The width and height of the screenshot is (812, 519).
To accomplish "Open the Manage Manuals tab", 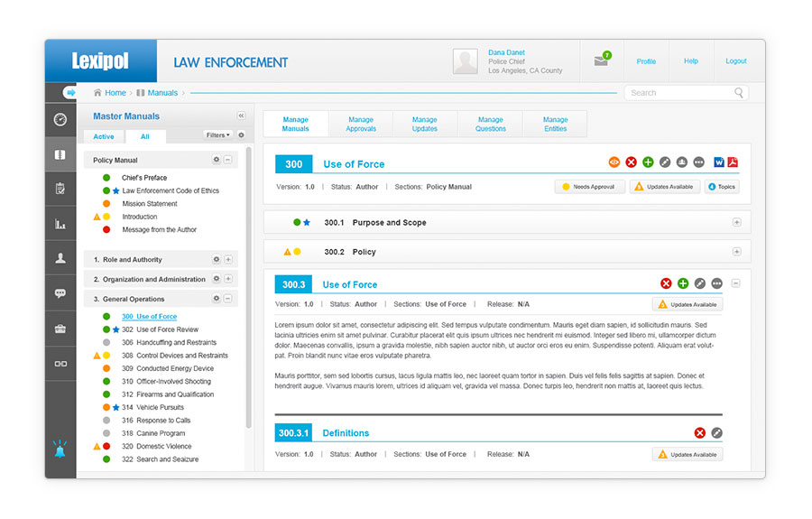I will tap(296, 124).
